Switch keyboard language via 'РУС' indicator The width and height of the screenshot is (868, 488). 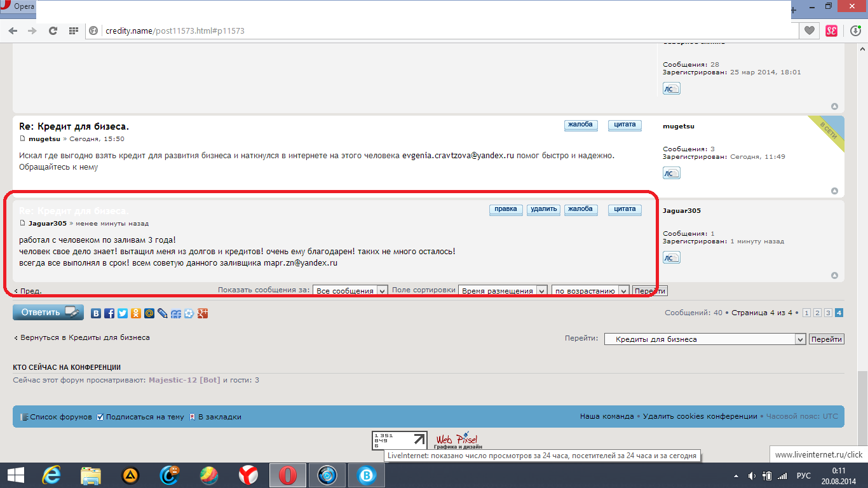tap(804, 476)
